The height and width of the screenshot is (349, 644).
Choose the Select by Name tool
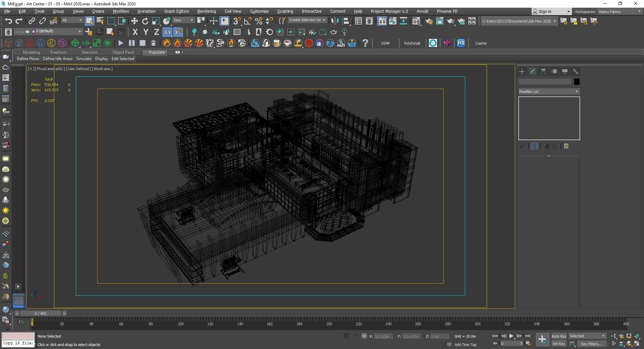tap(100, 21)
